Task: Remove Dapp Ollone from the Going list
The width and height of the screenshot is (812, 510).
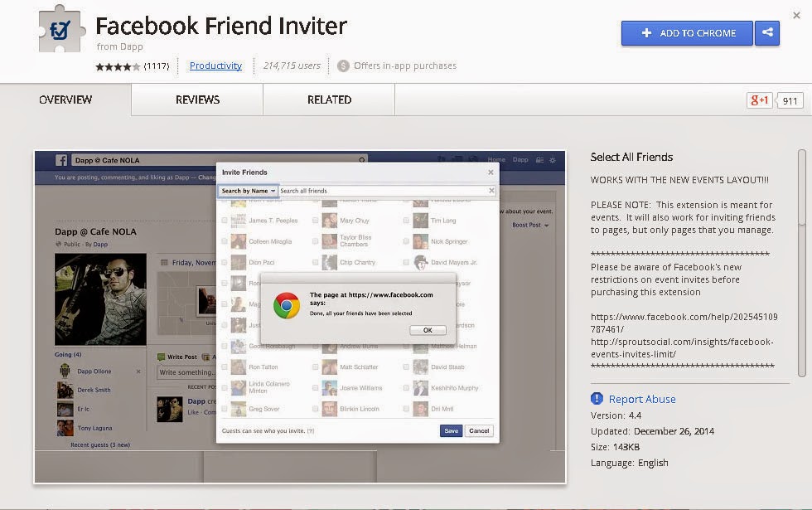Action: [x=138, y=372]
